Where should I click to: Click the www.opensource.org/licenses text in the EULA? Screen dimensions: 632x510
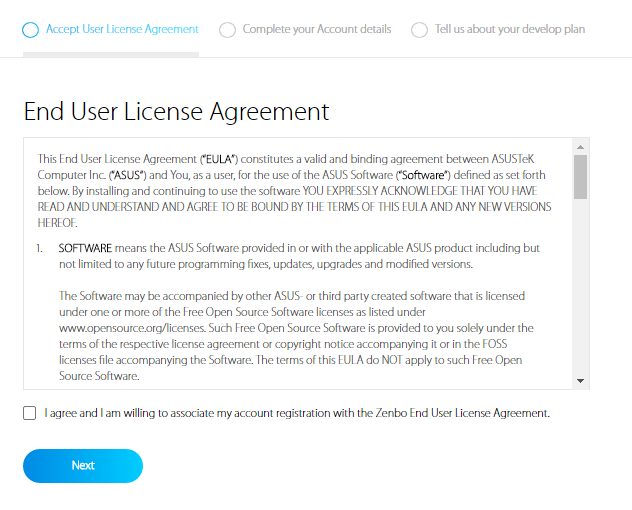pos(132,328)
